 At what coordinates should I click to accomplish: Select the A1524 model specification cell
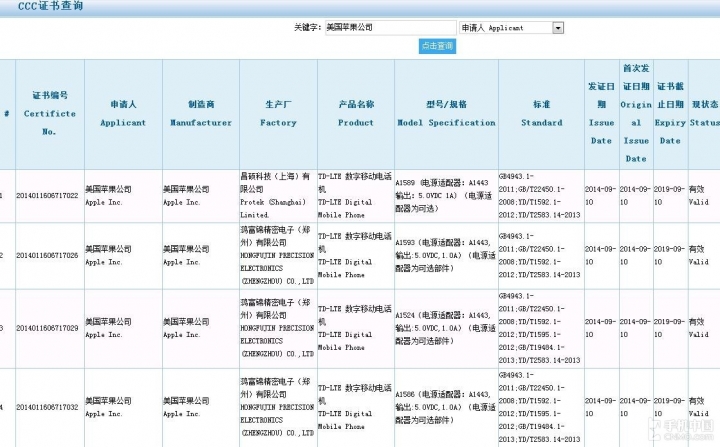[446, 328]
